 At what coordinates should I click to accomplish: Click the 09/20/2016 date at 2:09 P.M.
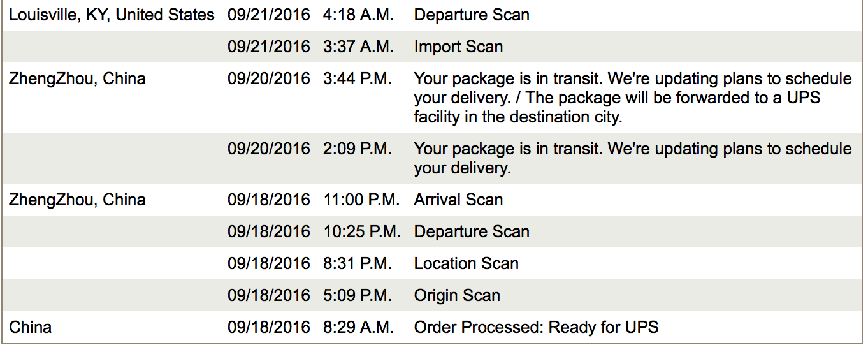[269, 149]
